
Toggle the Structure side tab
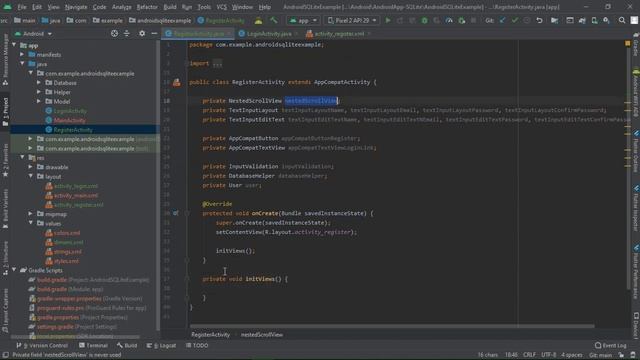point(5,257)
